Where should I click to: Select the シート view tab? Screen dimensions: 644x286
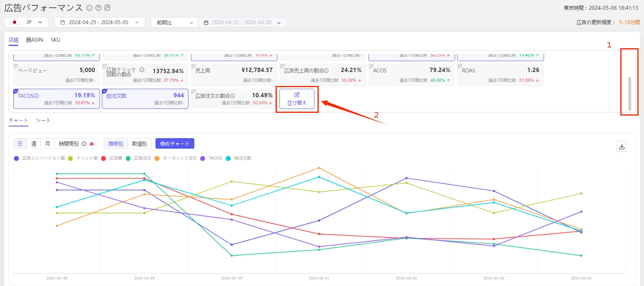coord(43,120)
